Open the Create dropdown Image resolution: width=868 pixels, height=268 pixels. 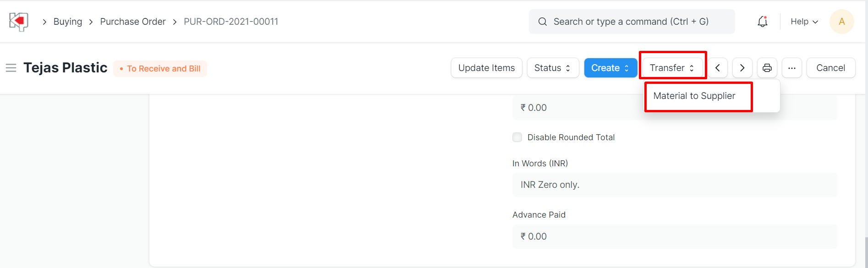(610, 68)
